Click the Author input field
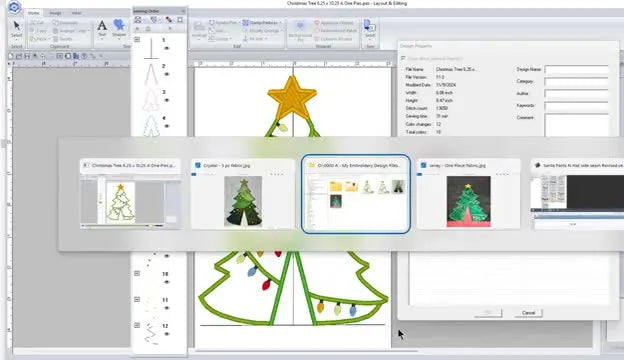624x360 pixels. click(576, 94)
